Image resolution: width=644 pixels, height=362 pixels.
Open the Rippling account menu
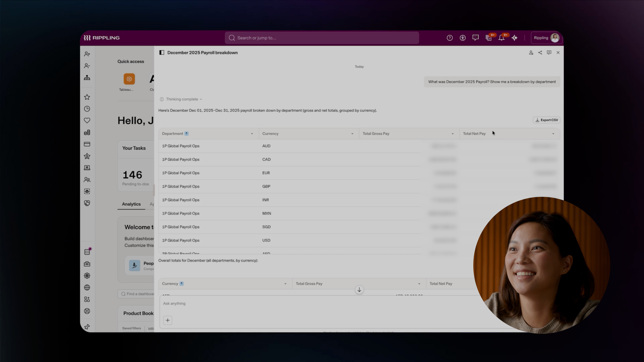coord(546,38)
